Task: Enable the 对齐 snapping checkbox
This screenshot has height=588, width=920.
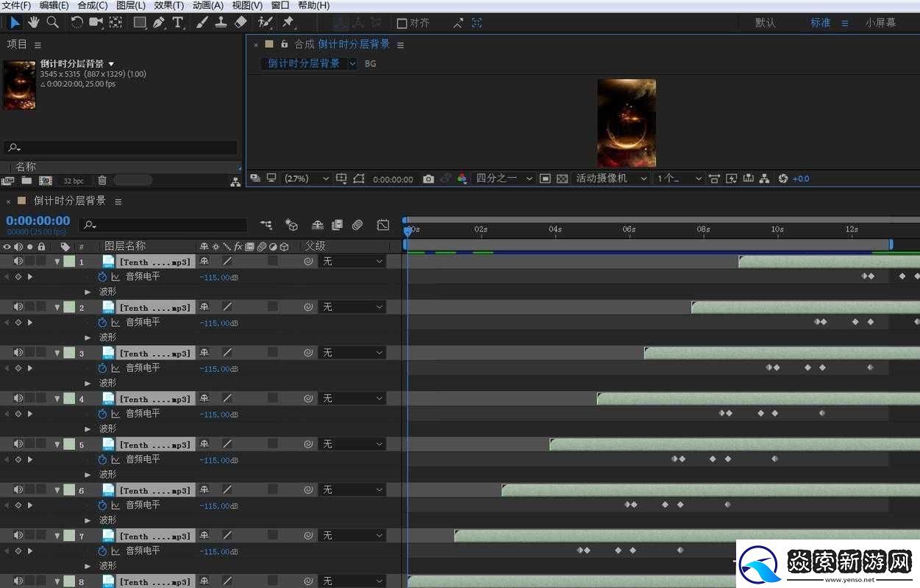Action: 402,24
